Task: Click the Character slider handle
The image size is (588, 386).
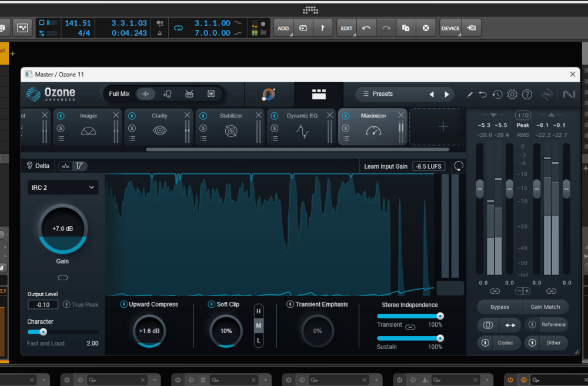Action: point(43,332)
